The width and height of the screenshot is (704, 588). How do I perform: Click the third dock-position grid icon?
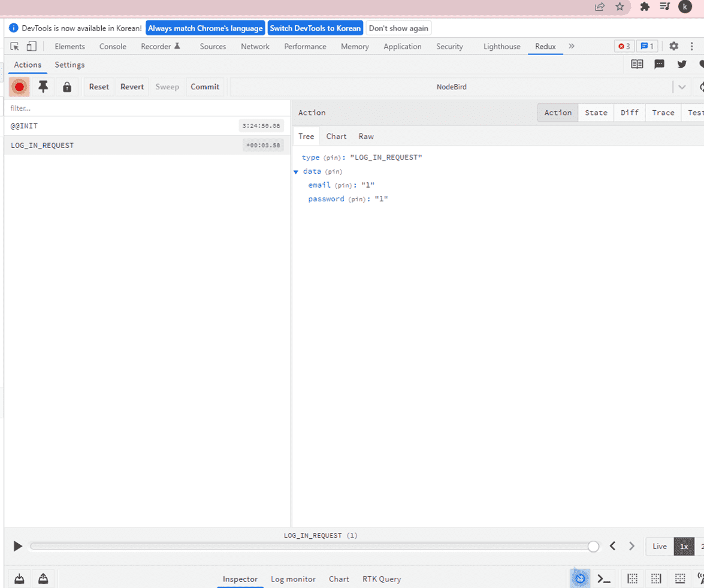tap(680, 578)
